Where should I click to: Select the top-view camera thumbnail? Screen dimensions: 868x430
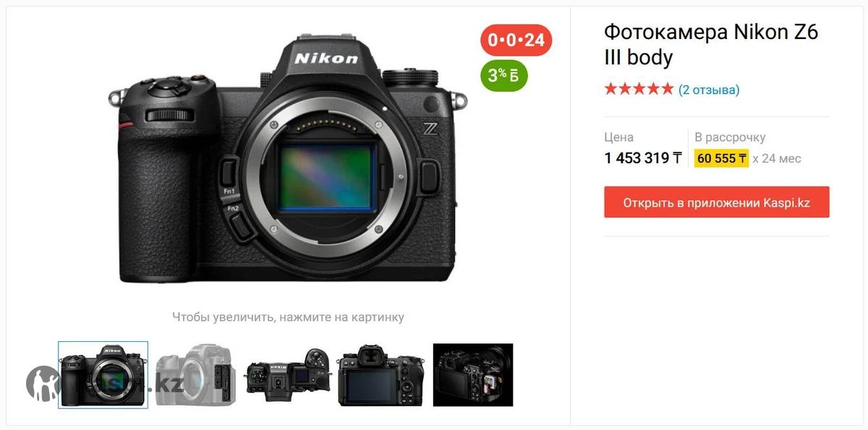tap(289, 375)
